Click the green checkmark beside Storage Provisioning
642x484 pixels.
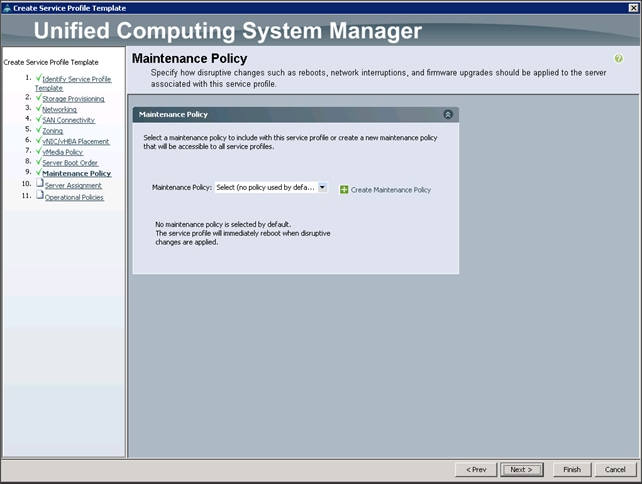click(x=38, y=97)
